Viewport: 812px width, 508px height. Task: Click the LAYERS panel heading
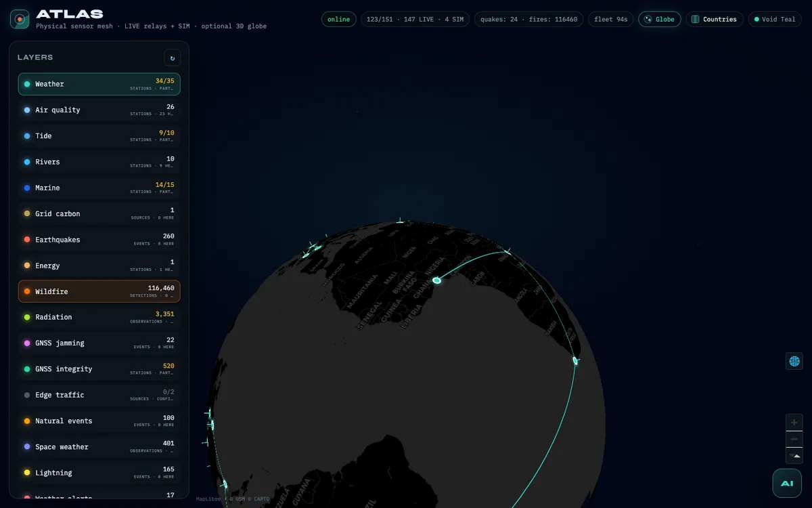pyautogui.click(x=35, y=58)
